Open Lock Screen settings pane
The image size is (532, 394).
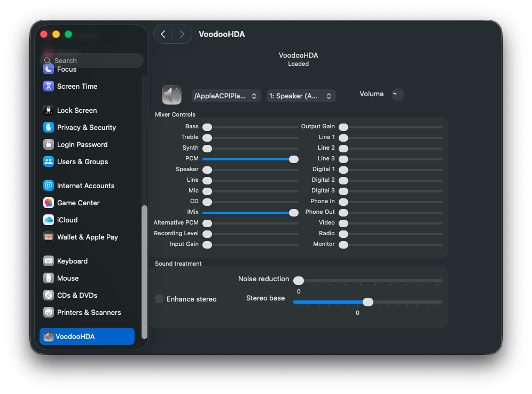click(87, 110)
